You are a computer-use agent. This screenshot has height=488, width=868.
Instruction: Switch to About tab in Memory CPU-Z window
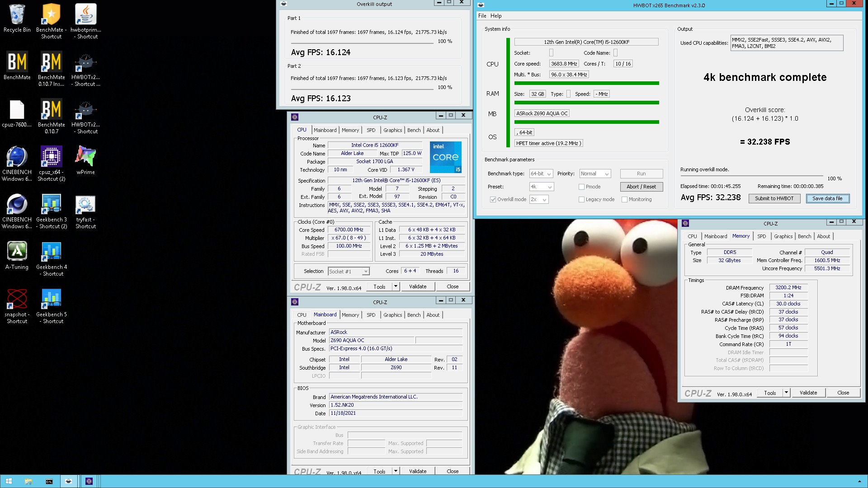pos(823,236)
